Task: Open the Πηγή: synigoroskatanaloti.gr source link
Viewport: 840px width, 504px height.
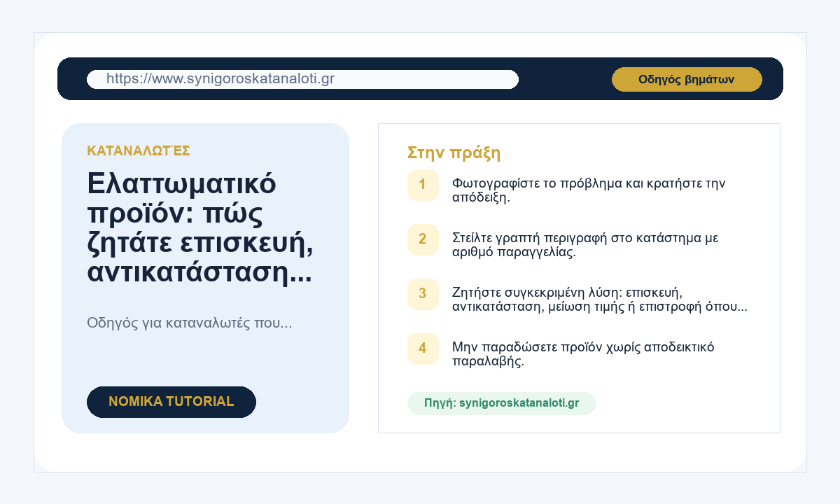Action: 502,403
